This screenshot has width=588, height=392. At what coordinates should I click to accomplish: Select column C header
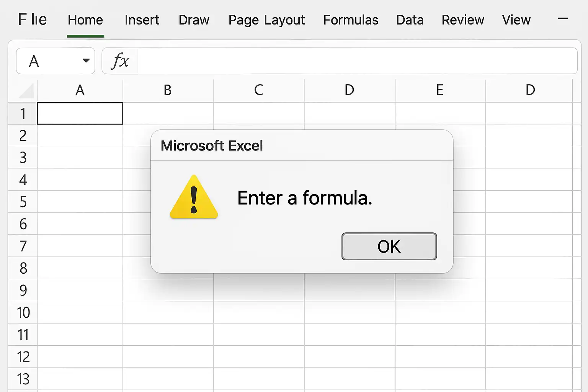(259, 90)
